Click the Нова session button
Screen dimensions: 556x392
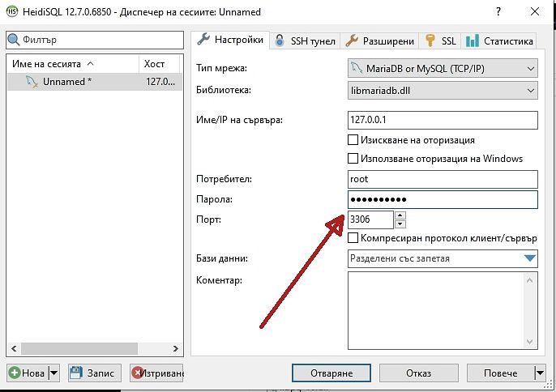click(x=28, y=373)
